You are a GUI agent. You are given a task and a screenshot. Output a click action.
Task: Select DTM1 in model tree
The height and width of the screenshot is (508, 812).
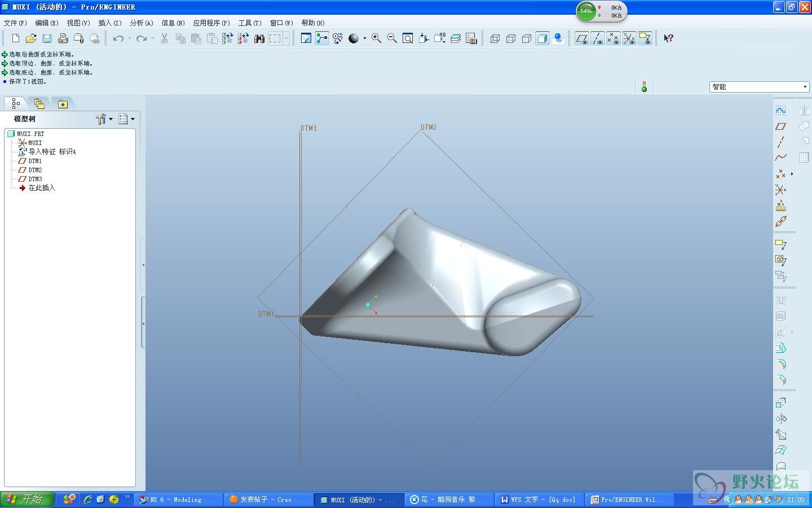[30, 161]
